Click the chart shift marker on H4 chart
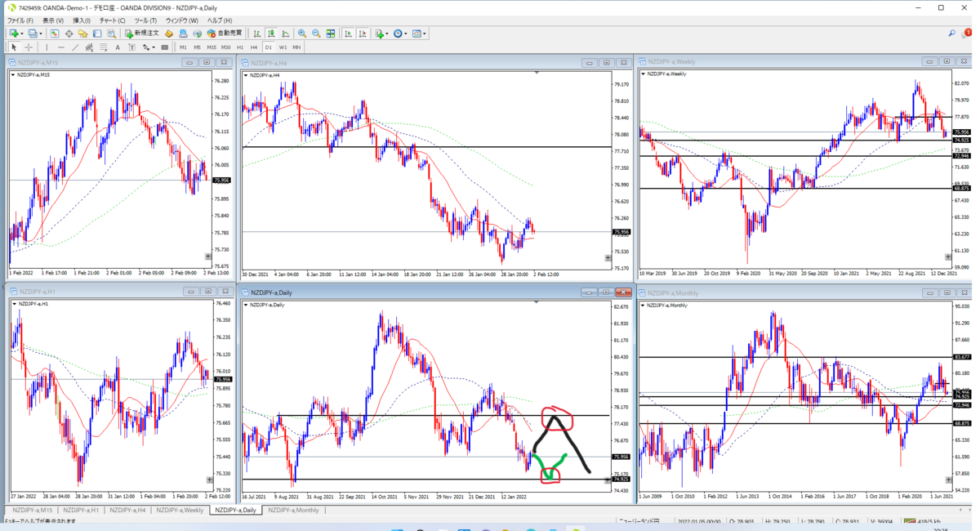The width and height of the screenshot is (980, 531). pyautogui.click(x=537, y=73)
